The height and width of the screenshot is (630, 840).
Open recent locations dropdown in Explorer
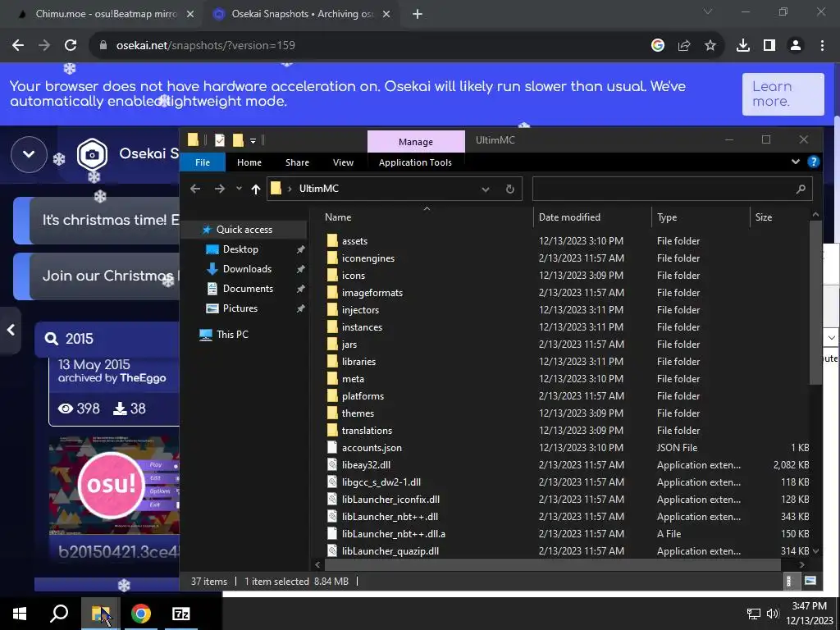tap(239, 189)
